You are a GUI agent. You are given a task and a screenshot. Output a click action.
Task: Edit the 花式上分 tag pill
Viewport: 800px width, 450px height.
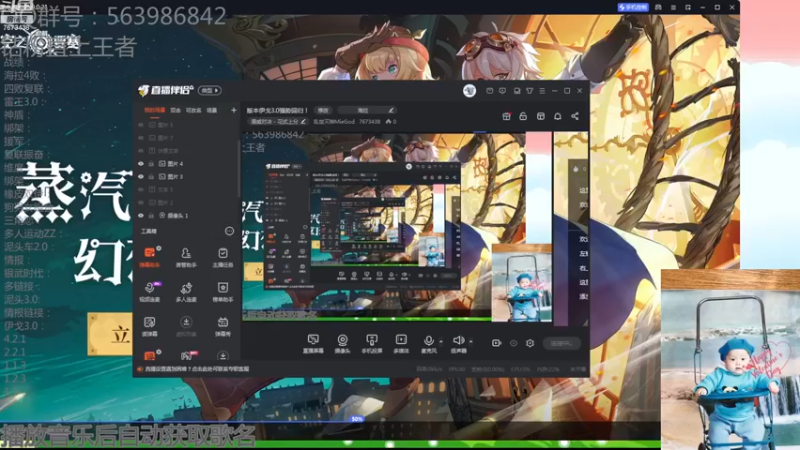[278, 121]
